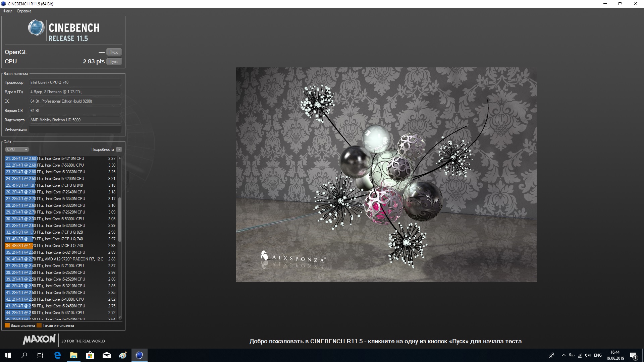
Task: Select ranking row 31 Core i5-3230M
Action: pos(61,226)
